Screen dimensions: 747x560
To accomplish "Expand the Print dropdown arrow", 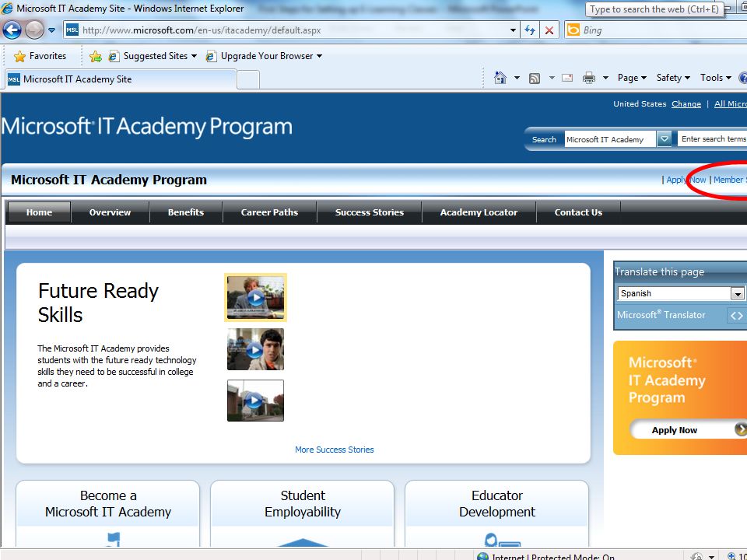I will coord(605,78).
